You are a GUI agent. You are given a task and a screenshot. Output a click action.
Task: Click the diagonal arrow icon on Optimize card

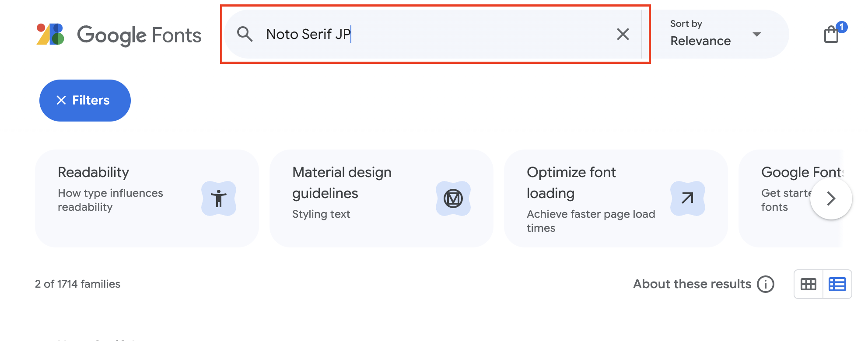pos(687,198)
